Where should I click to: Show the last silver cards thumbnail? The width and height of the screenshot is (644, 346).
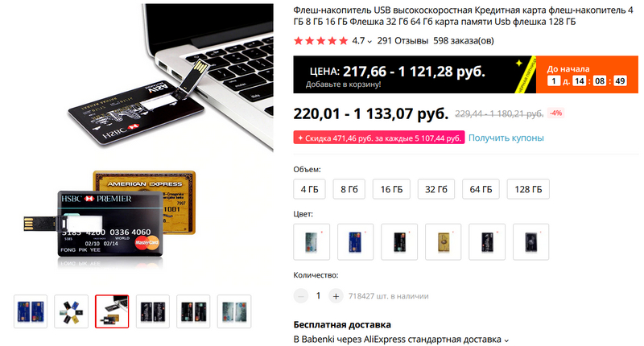pyautogui.click(x=234, y=311)
